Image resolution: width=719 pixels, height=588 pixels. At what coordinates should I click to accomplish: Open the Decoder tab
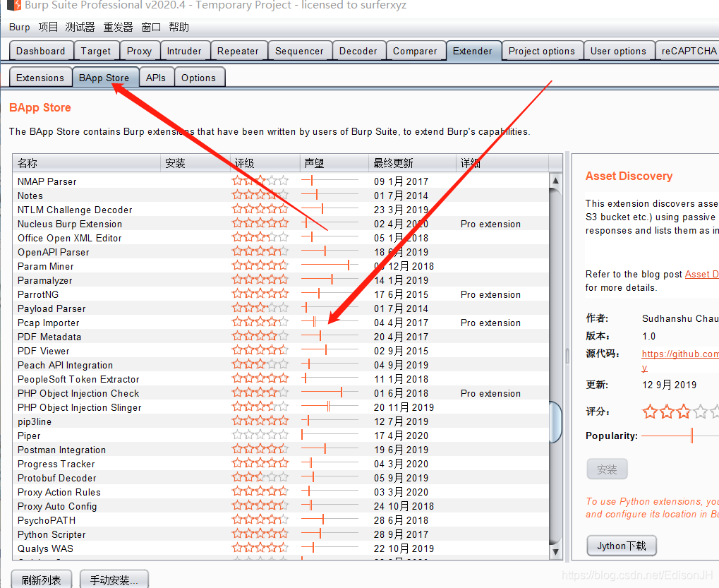358,50
